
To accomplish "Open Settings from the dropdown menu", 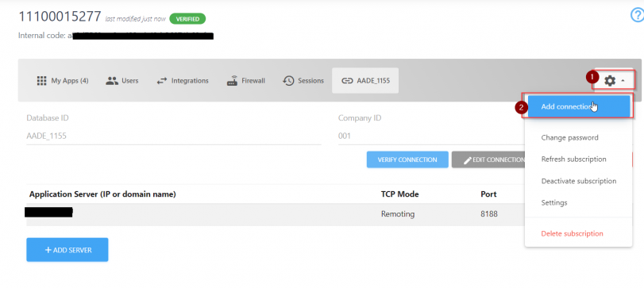I will click(x=554, y=202).
